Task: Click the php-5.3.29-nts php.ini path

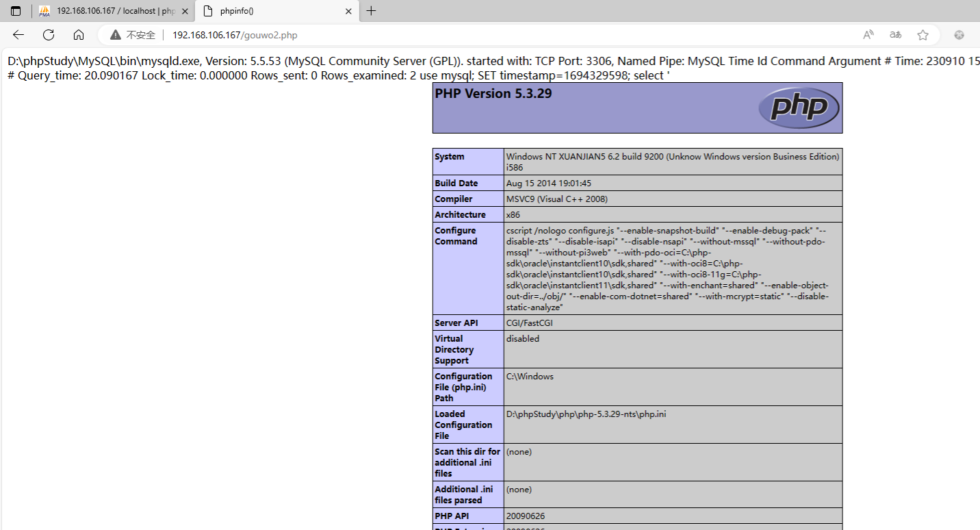Action: click(586, 414)
